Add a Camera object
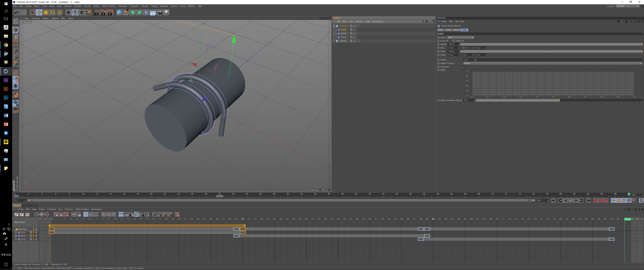The width and height of the screenshot is (644, 270). pyautogui.click(x=160, y=13)
